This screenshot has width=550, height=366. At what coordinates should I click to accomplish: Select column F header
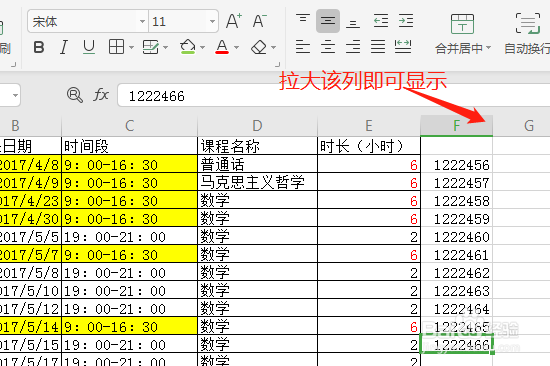coord(457,126)
